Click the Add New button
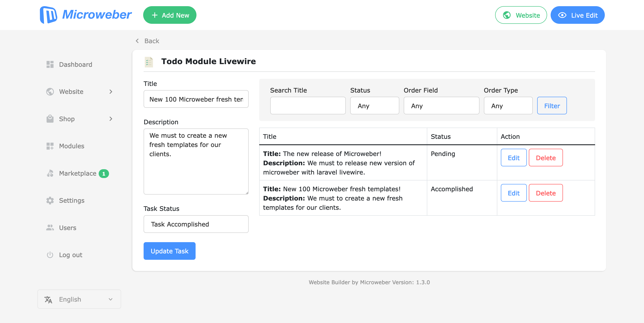The width and height of the screenshot is (644, 323). (170, 15)
